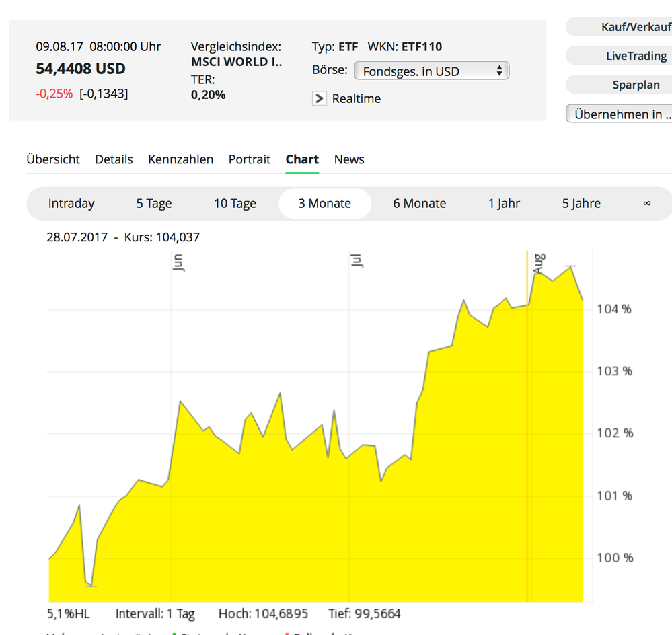The image size is (672, 635).
Task: Select the infinity max range icon
Action: pos(647,204)
